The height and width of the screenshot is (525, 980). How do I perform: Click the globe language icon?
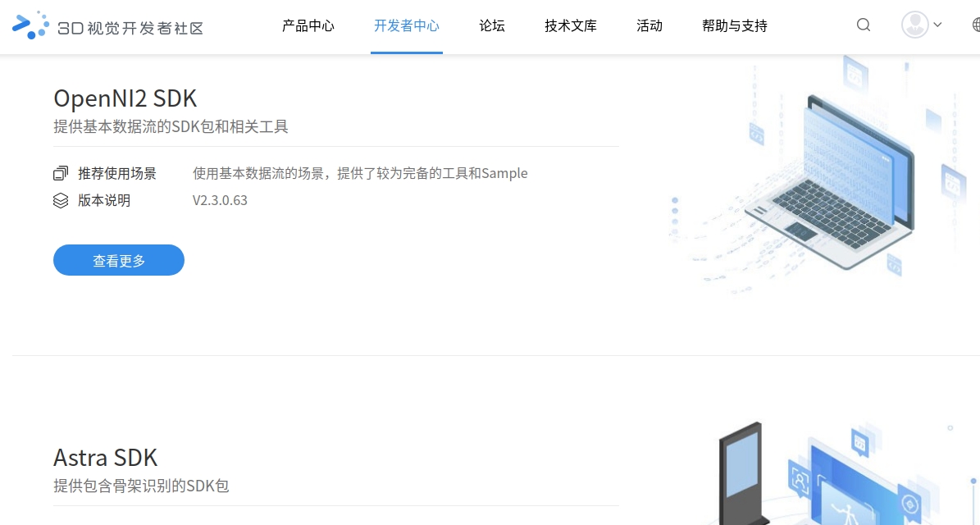pyautogui.click(x=975, y=25)
